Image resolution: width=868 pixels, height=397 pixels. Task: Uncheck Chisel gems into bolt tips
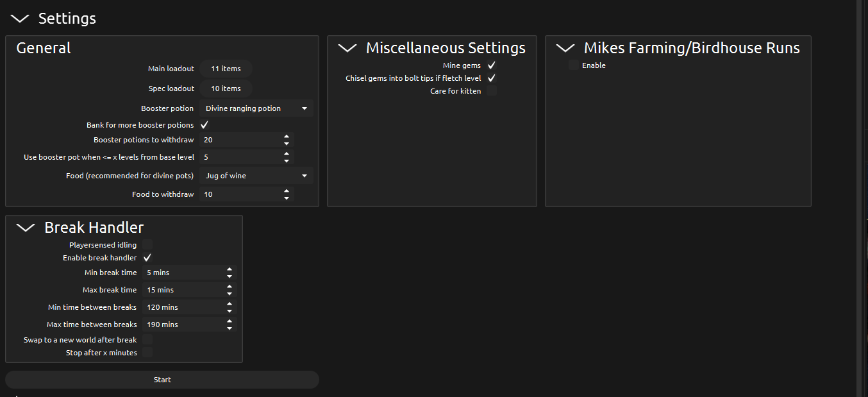coord(492,78)
